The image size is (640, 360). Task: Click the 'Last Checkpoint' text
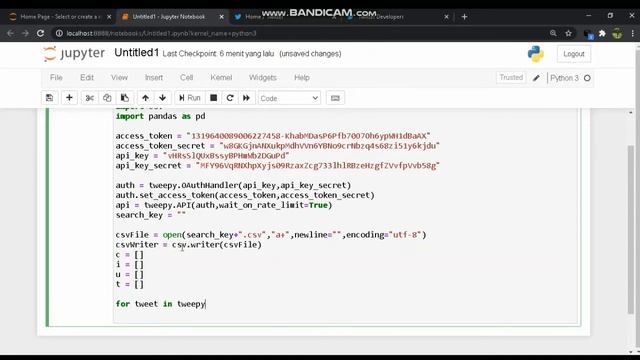tap(218, 54)
